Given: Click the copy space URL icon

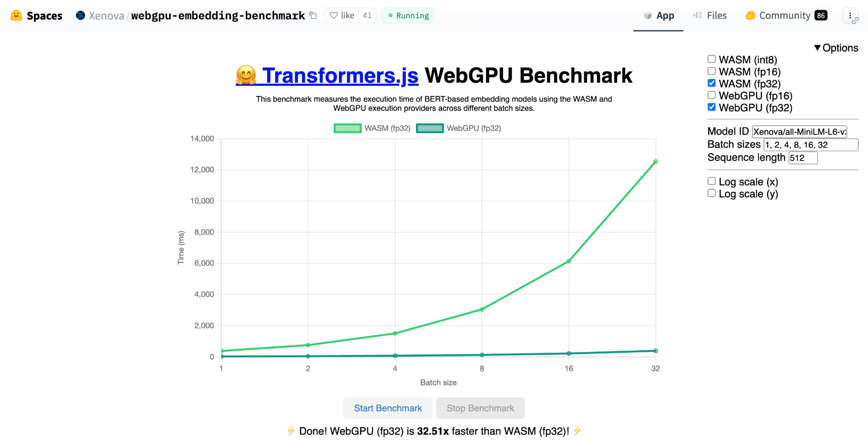Looking at the screenshot, I should tap(312, 15).
